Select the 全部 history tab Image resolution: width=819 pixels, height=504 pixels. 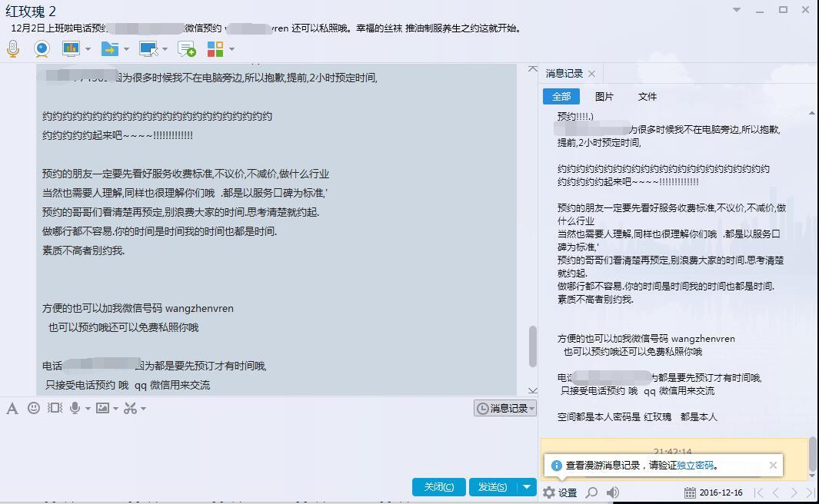(x=561, y=97)
